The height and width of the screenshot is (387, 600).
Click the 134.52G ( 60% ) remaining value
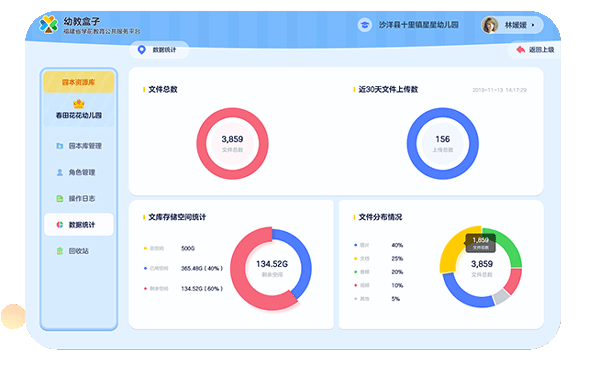pyautogui.click(x=202, y=289)
